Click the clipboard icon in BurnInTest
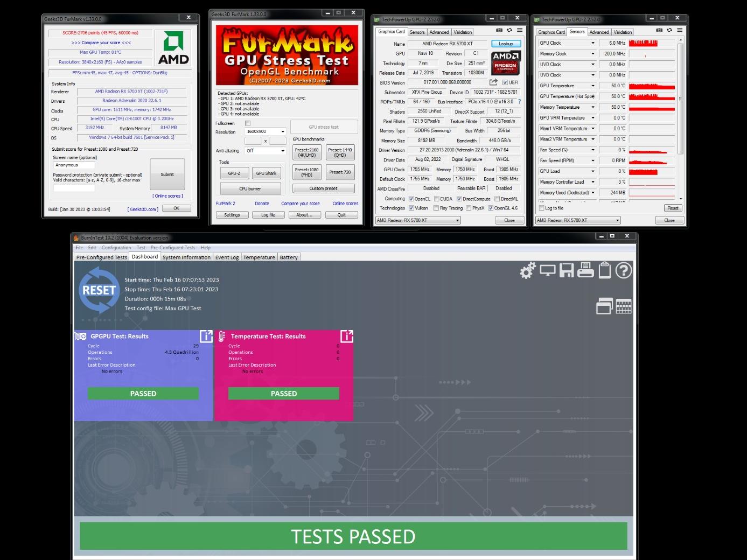Screen dimensions: 747x560 click(605, 270)
